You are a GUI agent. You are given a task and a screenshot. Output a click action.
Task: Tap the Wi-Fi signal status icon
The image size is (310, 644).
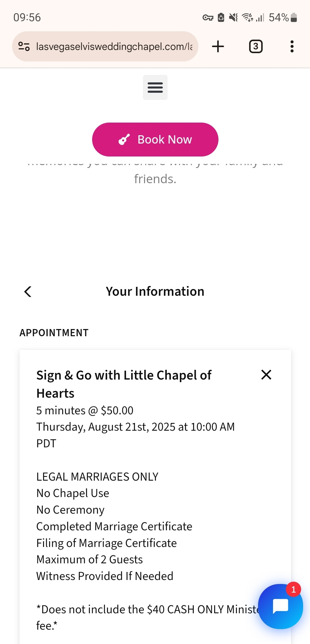tap(247, 18)
